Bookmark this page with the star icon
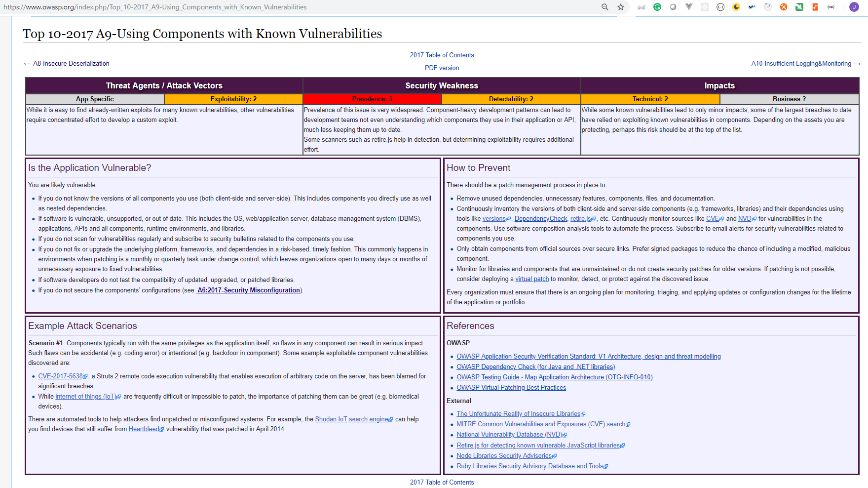Screen dimensions: 868x488 (x=621, y=7)
